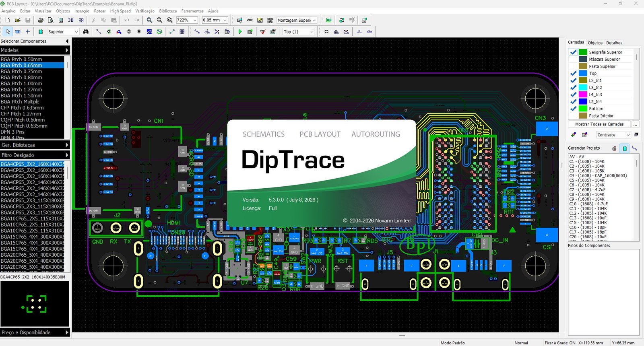Click the Top layer blue color swatch
The height and width of the screenshot is (346, 644).
pyautogui.click(x=583, y=73)
